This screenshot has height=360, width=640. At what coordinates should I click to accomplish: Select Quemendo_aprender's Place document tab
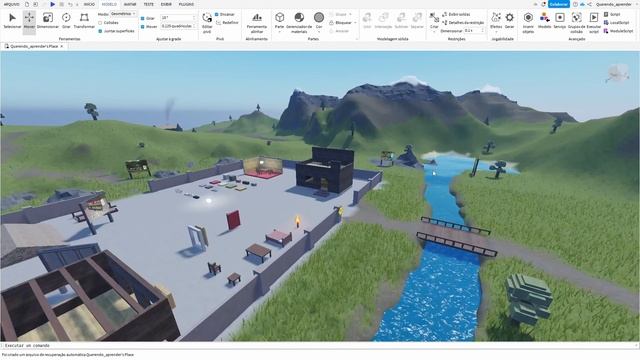(x=34, y=47)
